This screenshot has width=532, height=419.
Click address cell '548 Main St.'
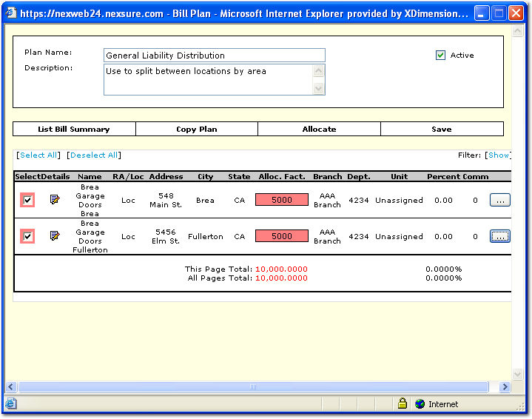coord(166,200)
